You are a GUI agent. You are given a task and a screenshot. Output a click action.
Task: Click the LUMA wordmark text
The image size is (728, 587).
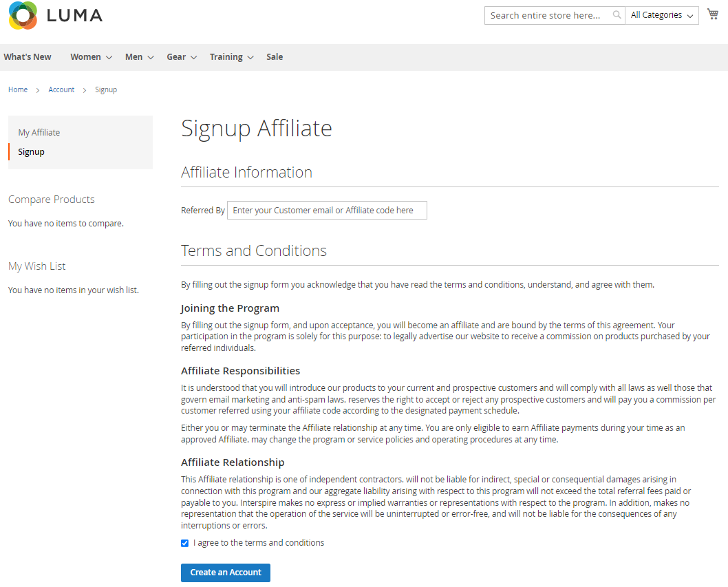[74, 15]
